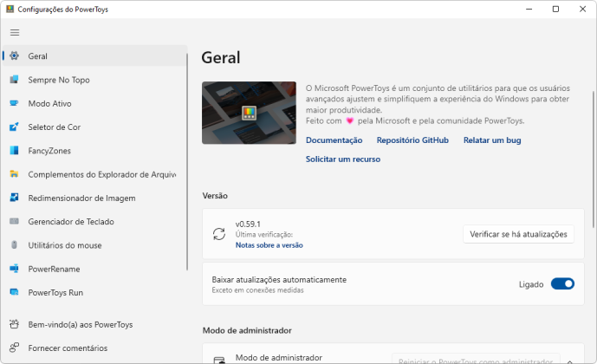
Task: Click Solicitar um recurso link
Action: coord(342,159)
